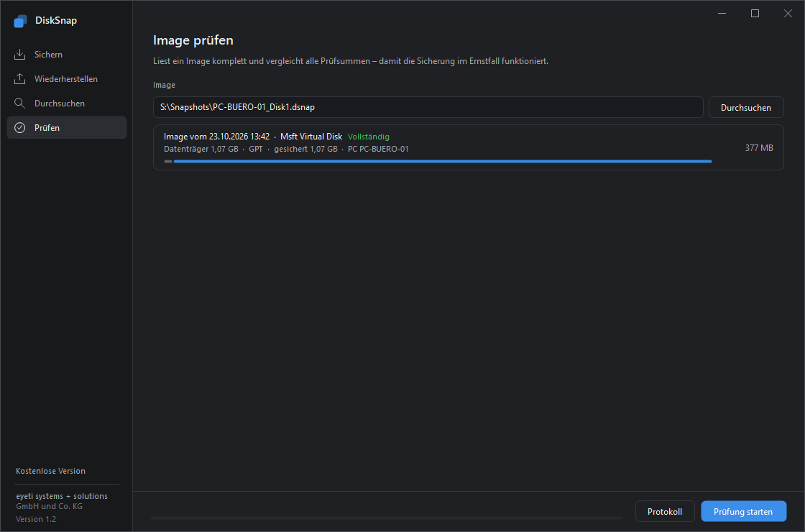Minimize the DiskSnap window
The image size is (805, 532).
(722, 14)
